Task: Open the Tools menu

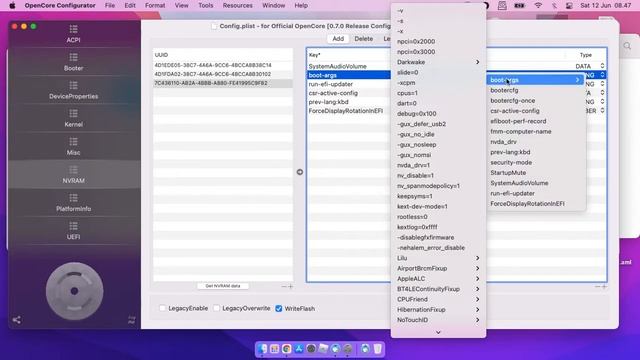Action: point(205,5)
